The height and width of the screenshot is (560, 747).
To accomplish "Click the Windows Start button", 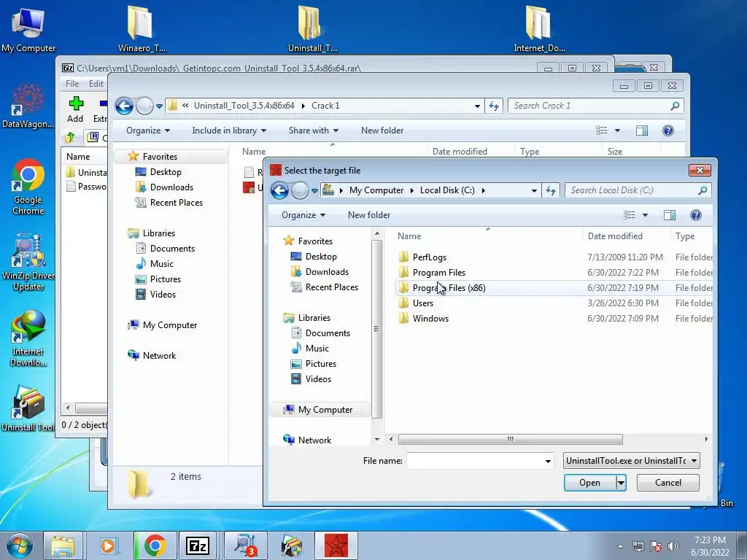I will pos(19,545).
